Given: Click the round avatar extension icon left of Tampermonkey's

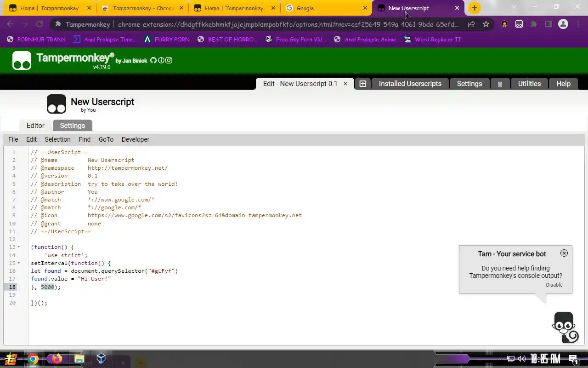Looking at the screenshot, I should (504, 24).
